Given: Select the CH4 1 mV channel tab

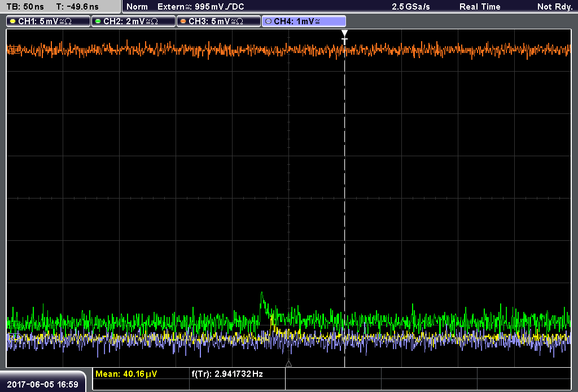Looking at the screenshot, I should point(304,21).
